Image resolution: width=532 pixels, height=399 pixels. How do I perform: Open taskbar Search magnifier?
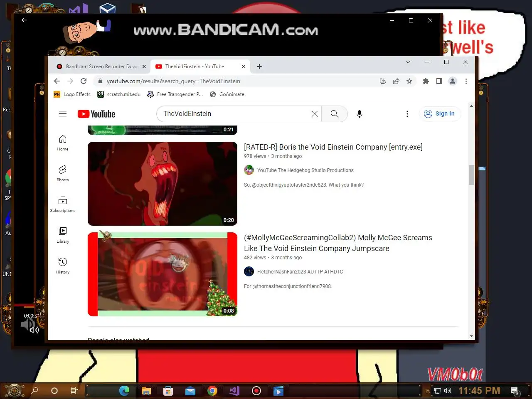tap(35, 391)
